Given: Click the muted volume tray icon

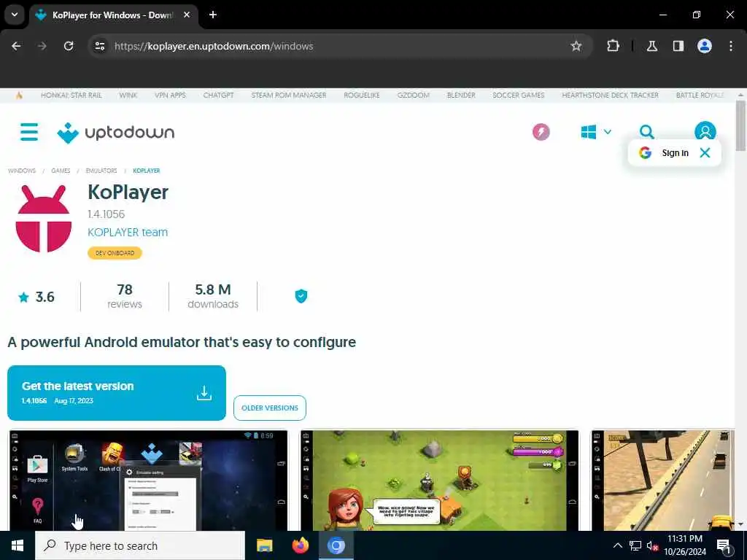Looking at the screenshot, I should tap(652, 545).
